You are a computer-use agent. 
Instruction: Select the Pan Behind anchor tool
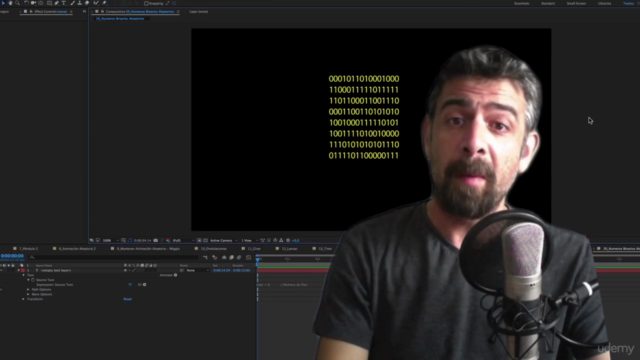pos(40,3)
